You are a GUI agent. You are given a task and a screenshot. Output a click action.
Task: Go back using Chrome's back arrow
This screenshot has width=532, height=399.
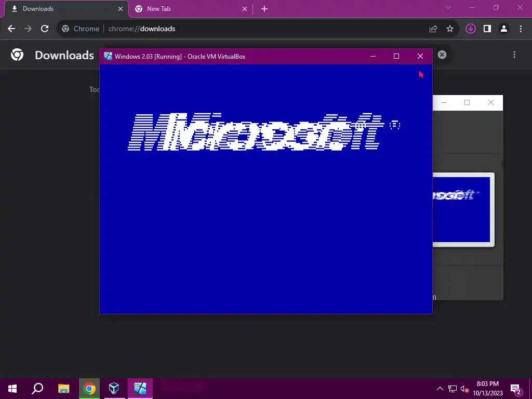11,29
